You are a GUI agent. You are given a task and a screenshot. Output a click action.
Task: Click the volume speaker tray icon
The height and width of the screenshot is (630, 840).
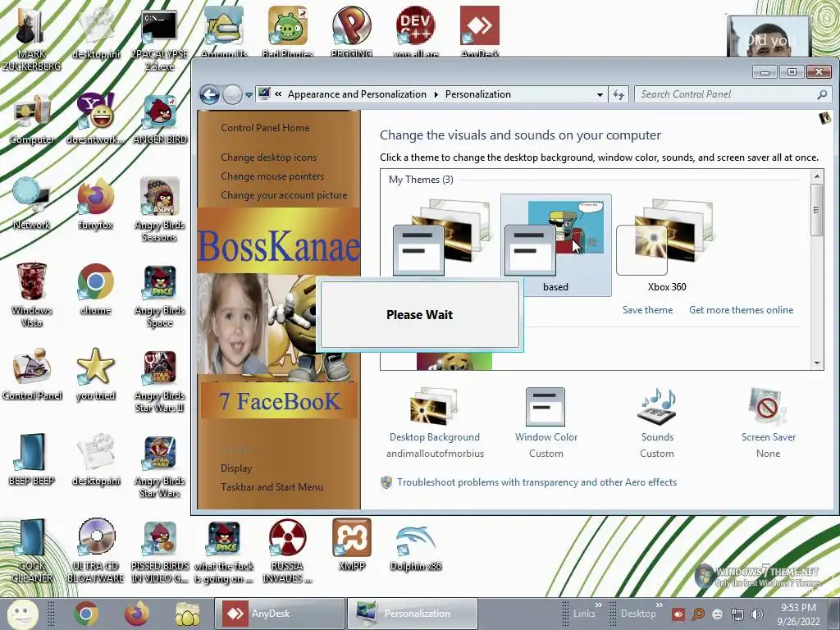coord(757,614)
